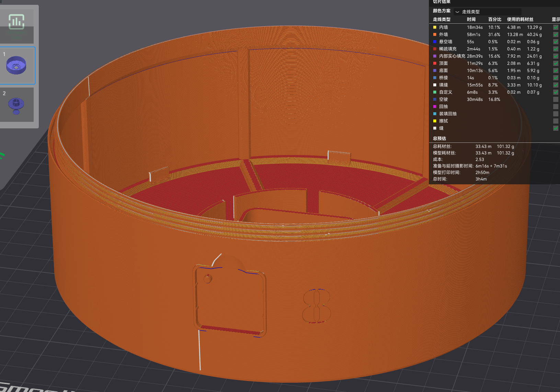Toggle display checkbox for 顶面
Viewport: 560px width, 392px height.
click(x=556, y=63)
